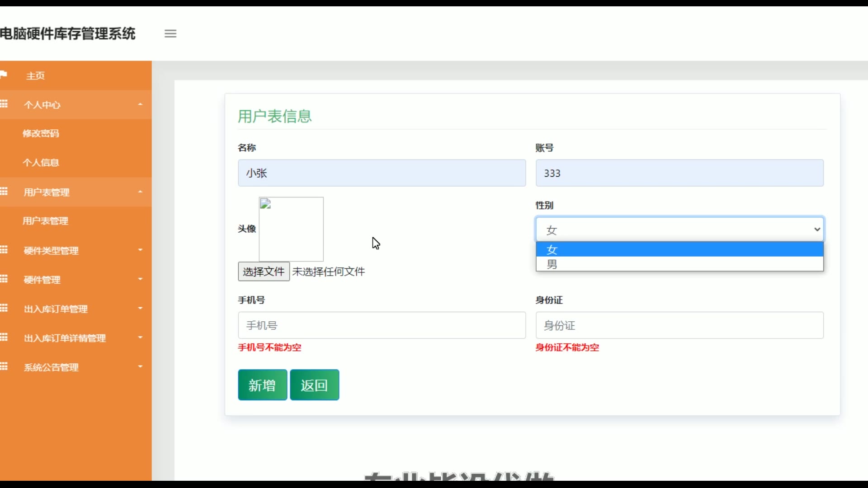Open 个人信息 menu item
The width and height of the screenshot is (868, 488).
41,163
